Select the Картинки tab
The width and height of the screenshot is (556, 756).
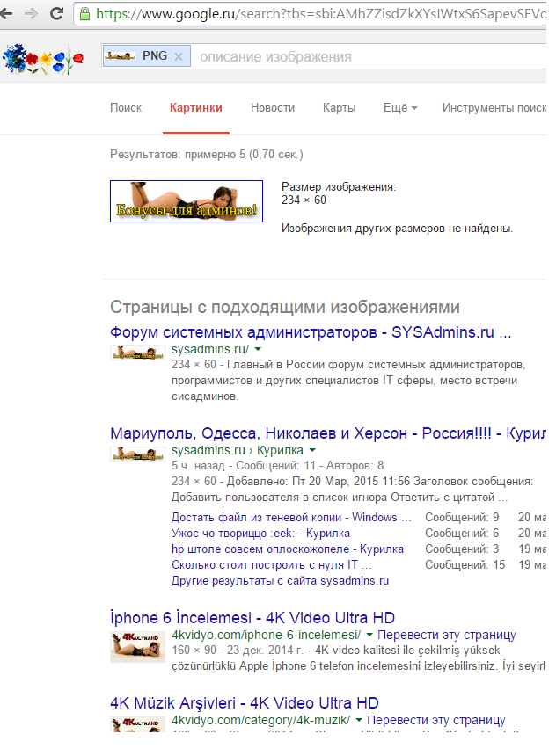196,107
